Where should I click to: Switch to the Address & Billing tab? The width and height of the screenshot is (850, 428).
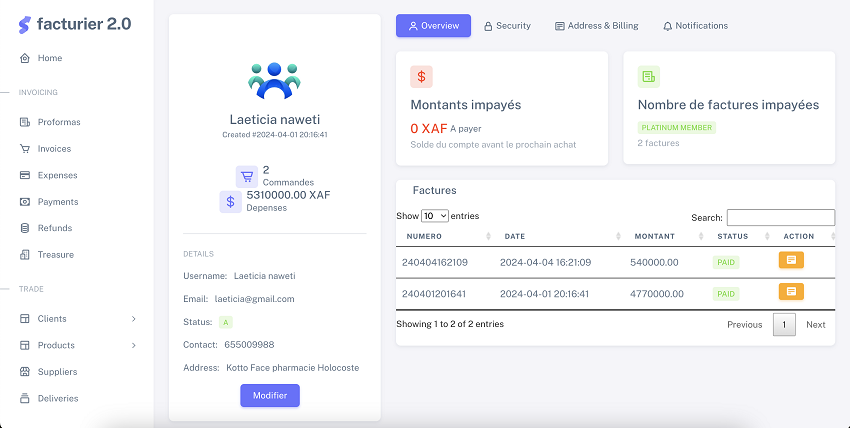click(x=596, y=26)
